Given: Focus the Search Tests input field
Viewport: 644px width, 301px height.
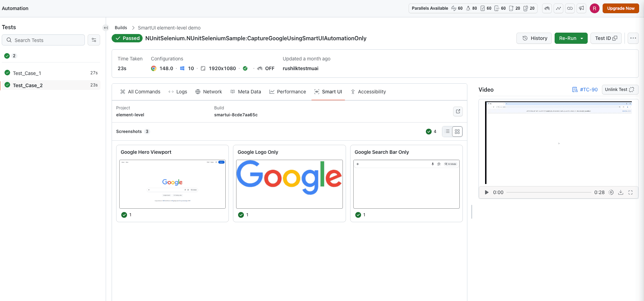Looking at the screenshot, I should pos(43,40).
